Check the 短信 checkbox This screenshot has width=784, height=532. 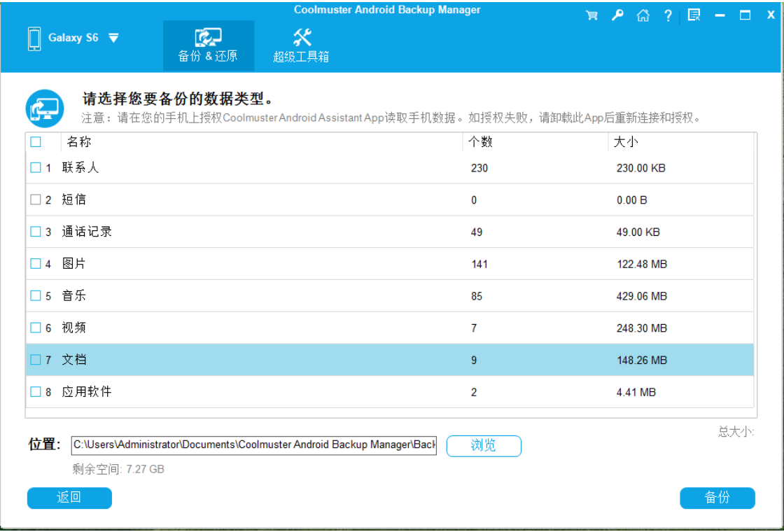point(36,199)
